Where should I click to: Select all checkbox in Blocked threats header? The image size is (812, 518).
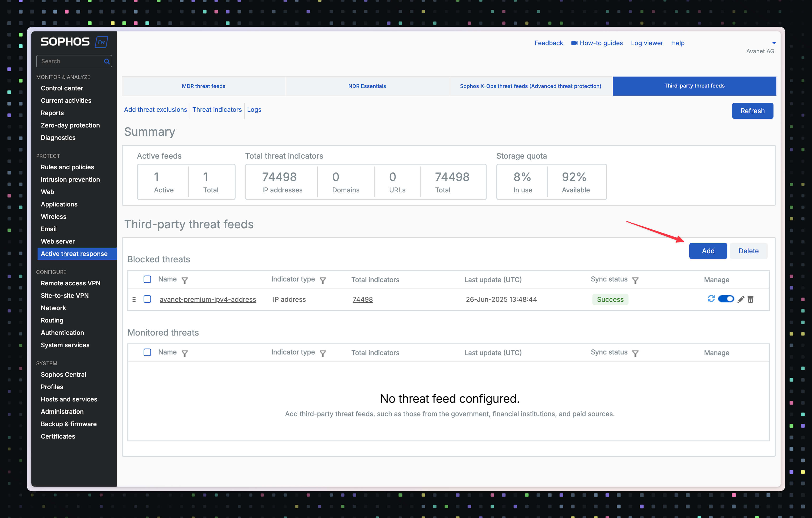(x=147, y=279)
